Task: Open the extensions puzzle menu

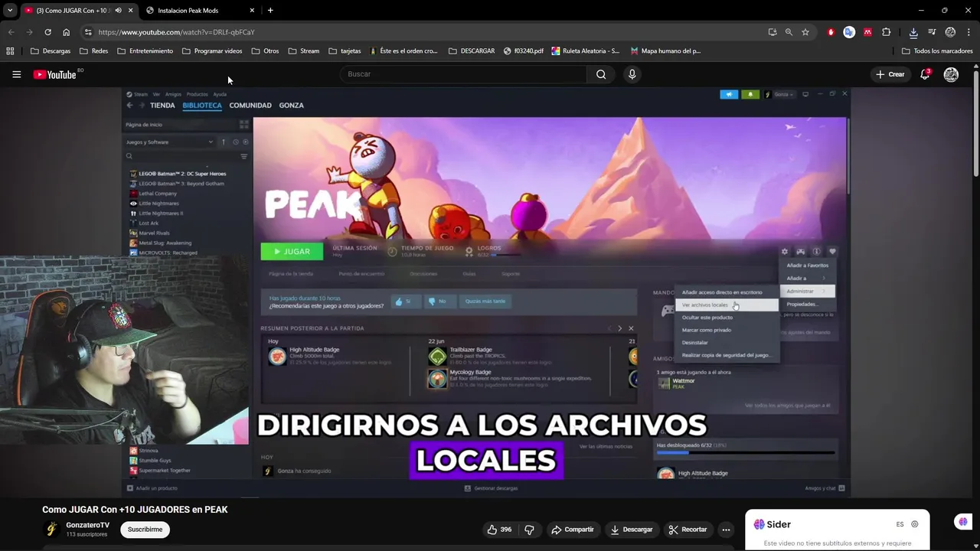Action: click(886, 32)
